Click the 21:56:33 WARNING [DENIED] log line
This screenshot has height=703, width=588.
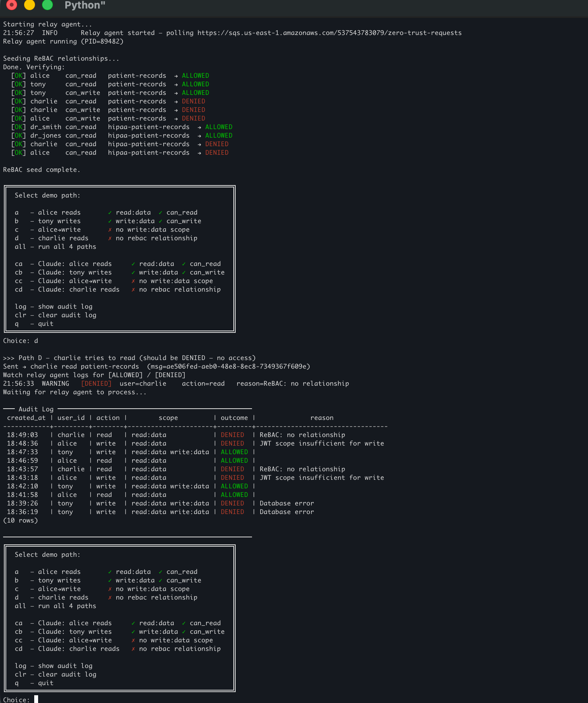(x=176, y=384)
